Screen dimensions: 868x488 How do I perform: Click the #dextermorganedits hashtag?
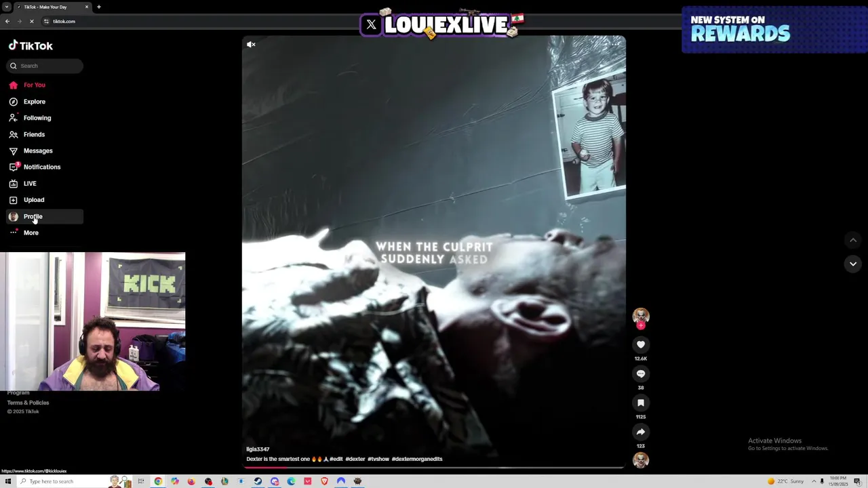click(417, 459)
